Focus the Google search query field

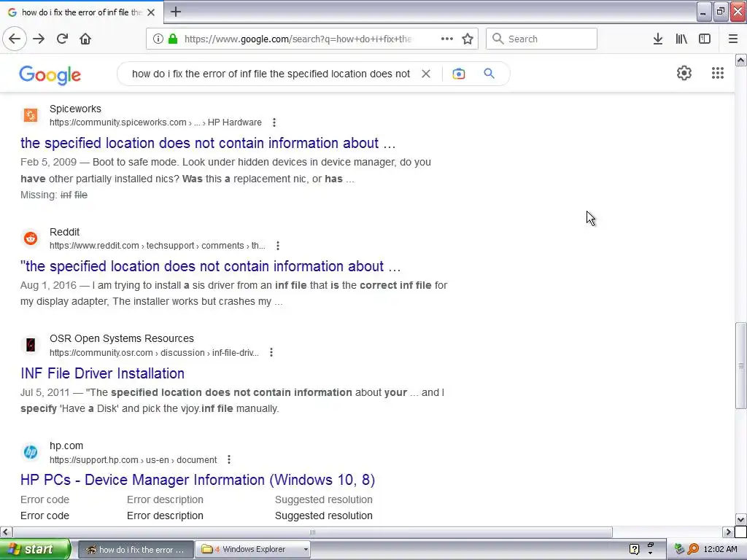(x=271, y=74)
